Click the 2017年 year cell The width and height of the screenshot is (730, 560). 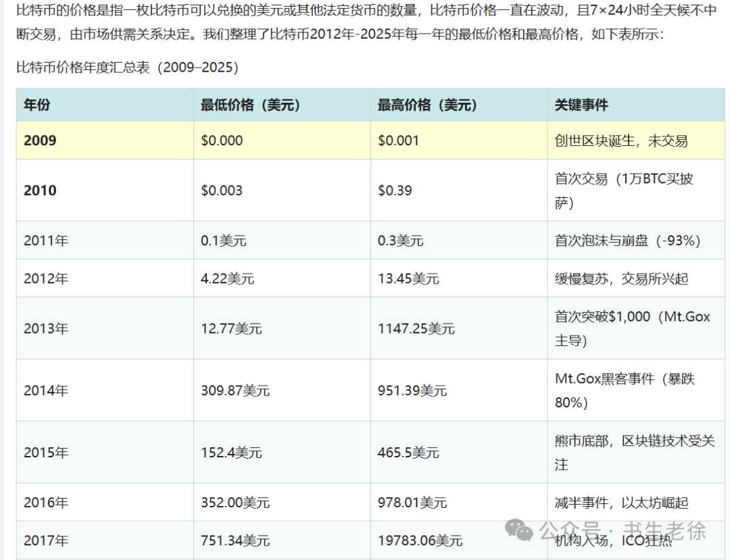(105, 540)
